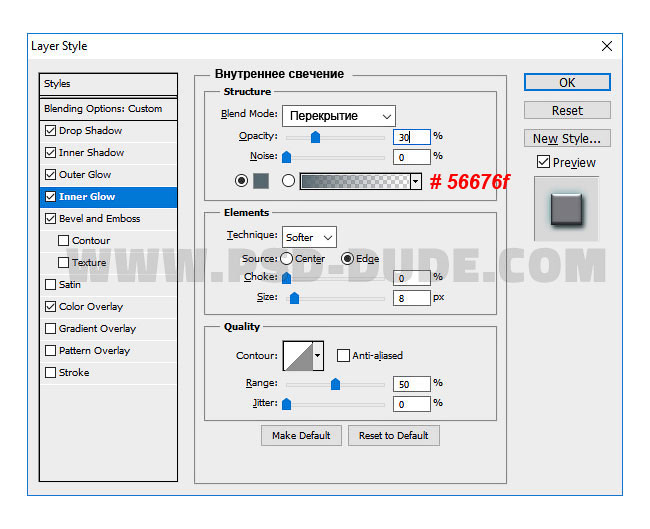Enable the Texture sub-option checkbox
The image size is (650, 529).
[x=63, y=262]
